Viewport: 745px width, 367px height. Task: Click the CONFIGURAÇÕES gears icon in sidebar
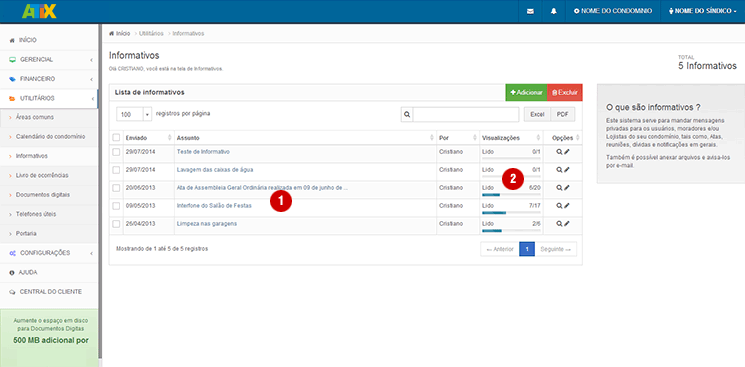click(x=12, y=253)
